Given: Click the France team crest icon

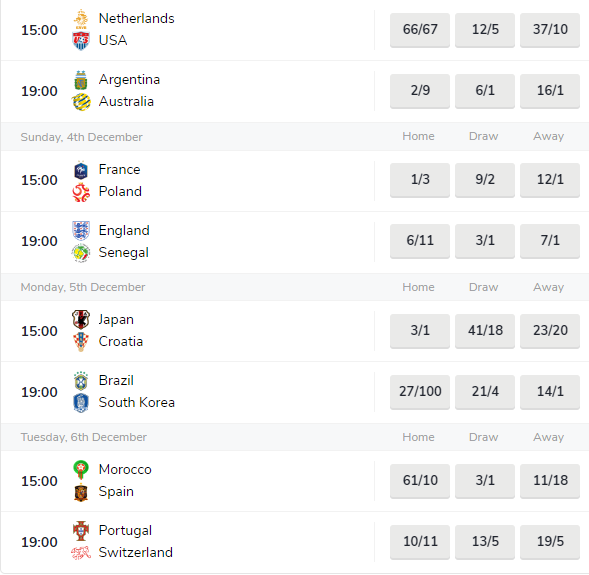Looking at the screenshot, I should 81,170.
